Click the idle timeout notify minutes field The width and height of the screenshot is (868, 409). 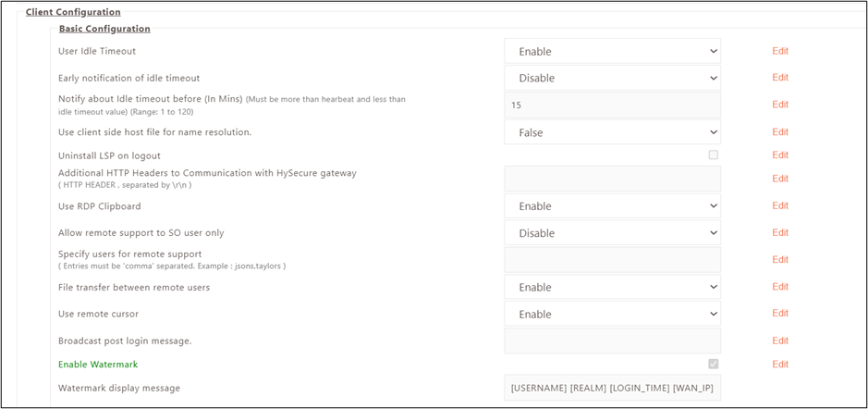click(x=611, y=105)
